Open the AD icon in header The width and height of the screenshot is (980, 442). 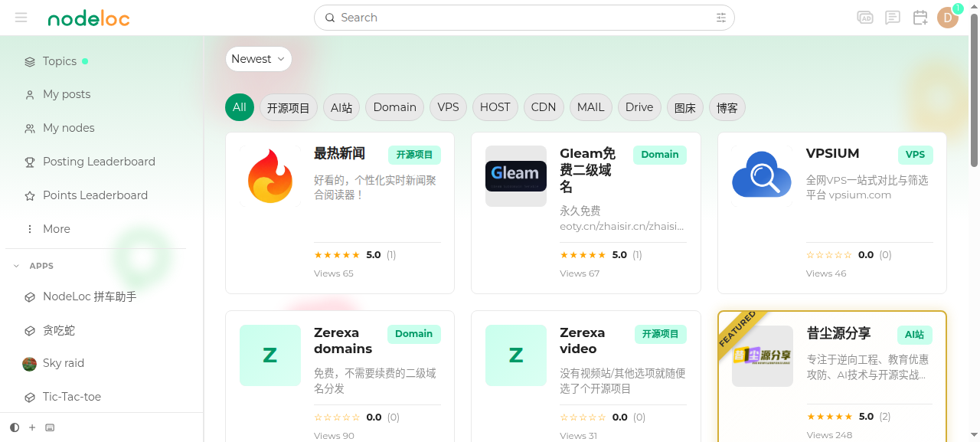[x=865, y=18]
